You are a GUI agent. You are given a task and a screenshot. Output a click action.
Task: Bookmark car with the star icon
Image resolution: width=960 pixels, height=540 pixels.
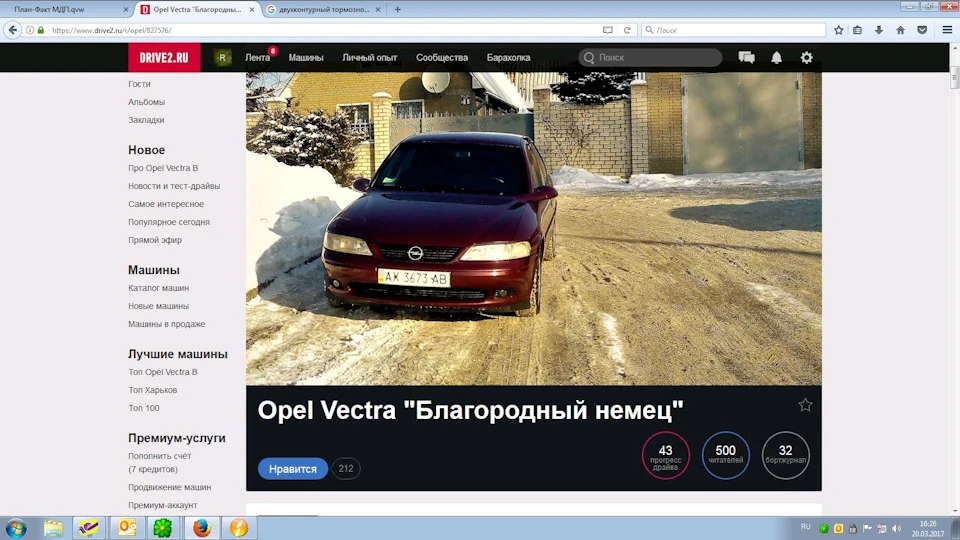coord(805,405)
